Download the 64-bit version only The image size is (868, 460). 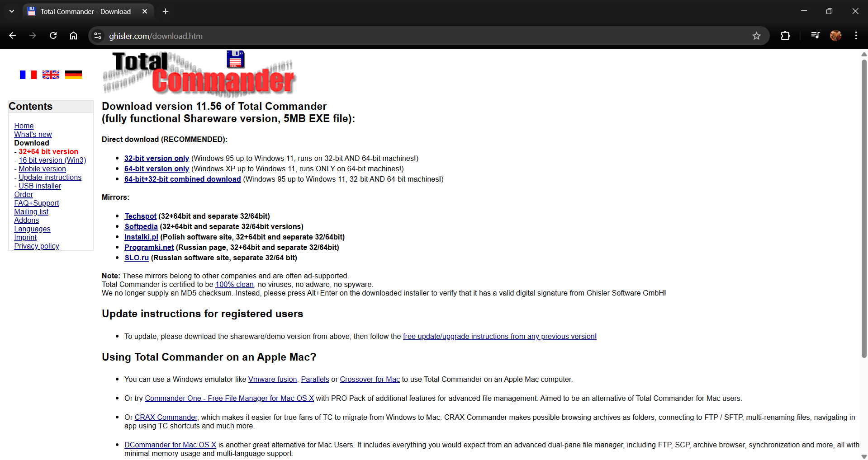pyautogui.click(x=157, y=169)
